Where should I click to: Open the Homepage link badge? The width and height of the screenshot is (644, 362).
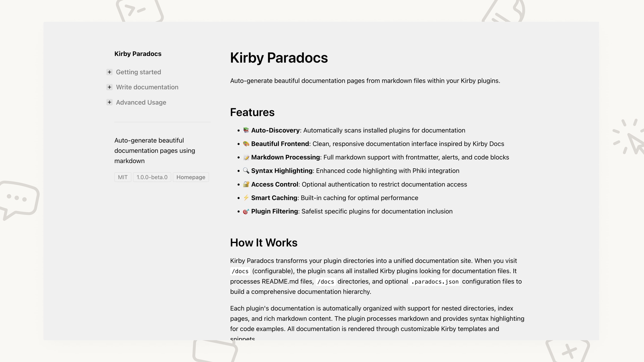[x=191, y=177]
